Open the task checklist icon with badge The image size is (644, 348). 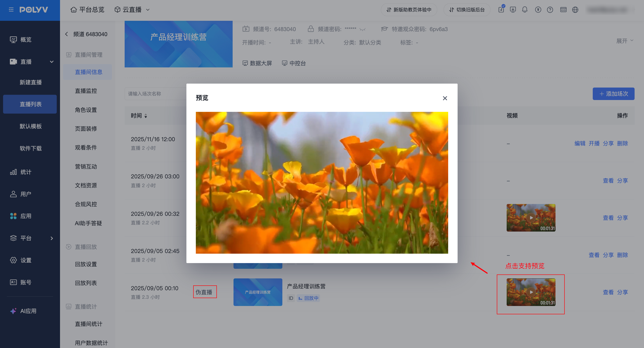(x=501, y=9)
